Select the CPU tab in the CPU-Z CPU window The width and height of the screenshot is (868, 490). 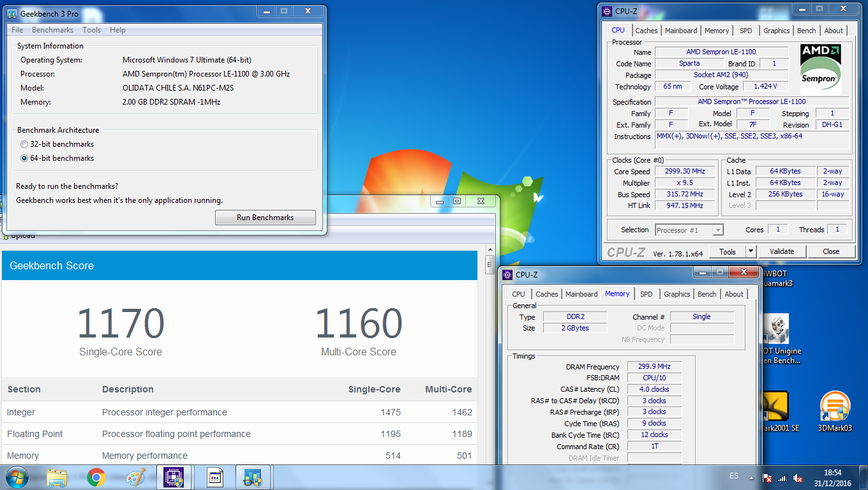tap(618, 30)
